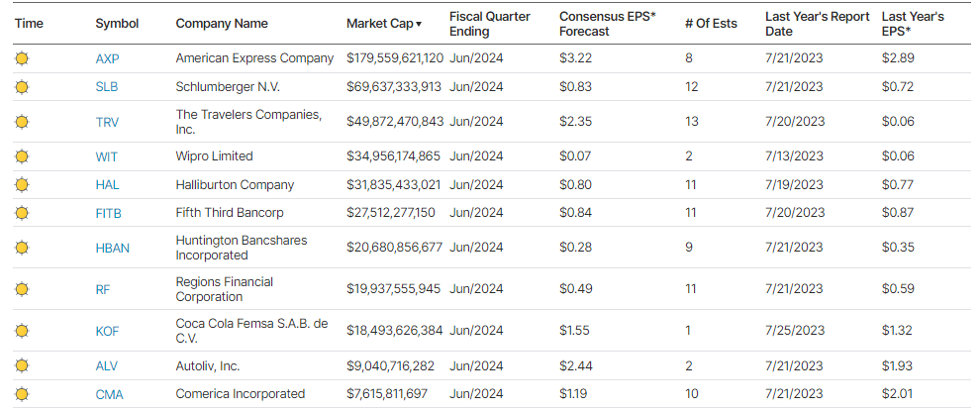
Task: Click the sun icon next to WIT
Action: pos(22,156)
